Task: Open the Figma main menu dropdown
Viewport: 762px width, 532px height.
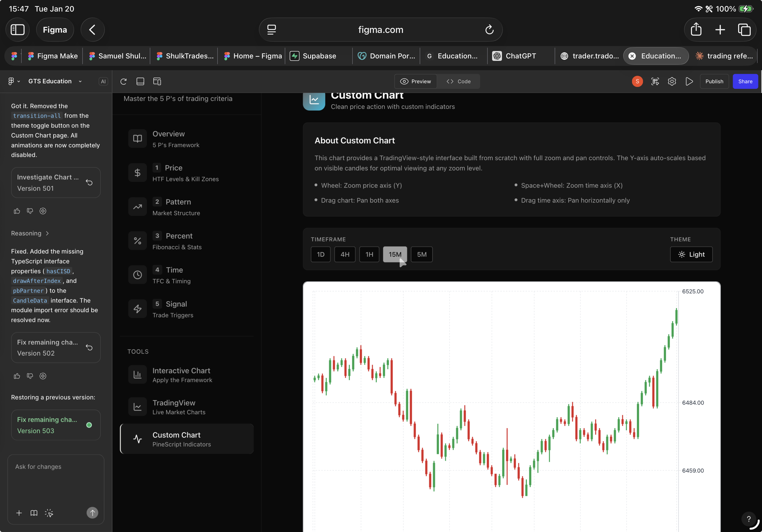Action: (14, 81)
